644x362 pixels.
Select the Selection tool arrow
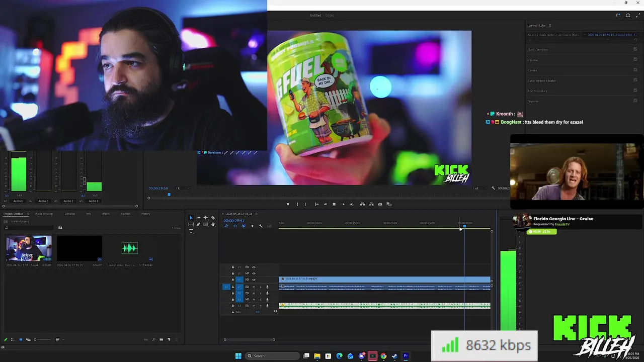coord(191,218)
